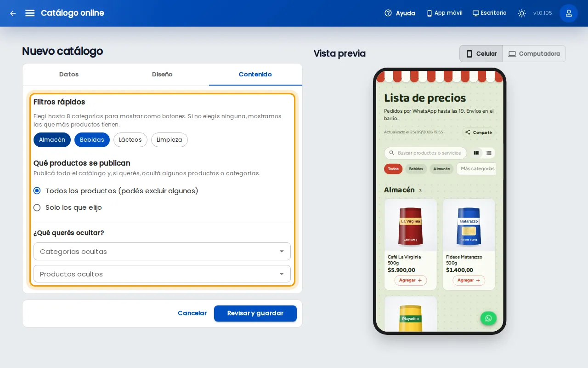Screen dimensions: 588x368
Task: Select grid view icon in preview
Action: (x=476, y=153)
